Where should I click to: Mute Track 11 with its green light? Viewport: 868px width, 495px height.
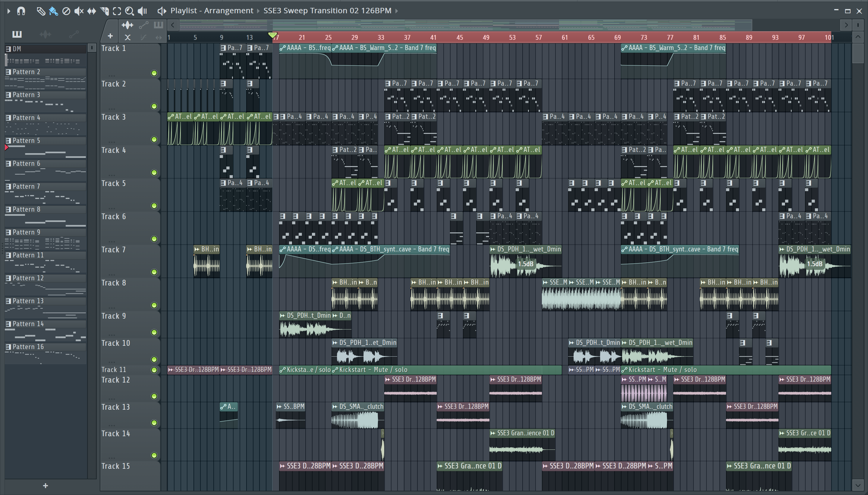point(154,370)
